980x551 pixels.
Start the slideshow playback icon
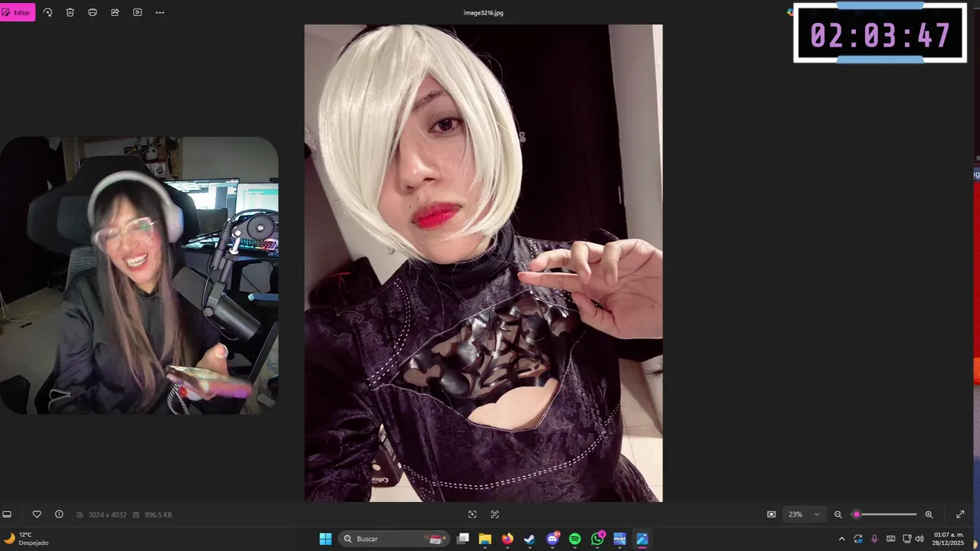[x=138, y=12]
